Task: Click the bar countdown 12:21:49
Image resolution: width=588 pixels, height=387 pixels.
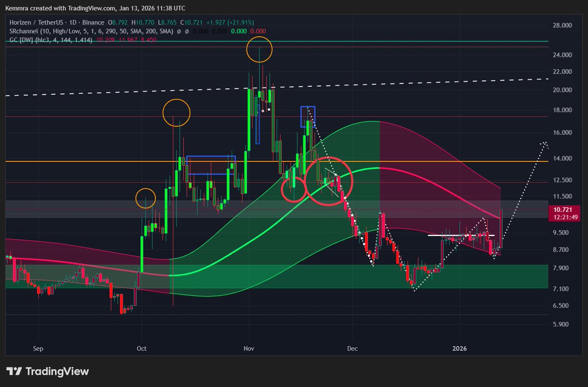Action: tap(565, 217)
